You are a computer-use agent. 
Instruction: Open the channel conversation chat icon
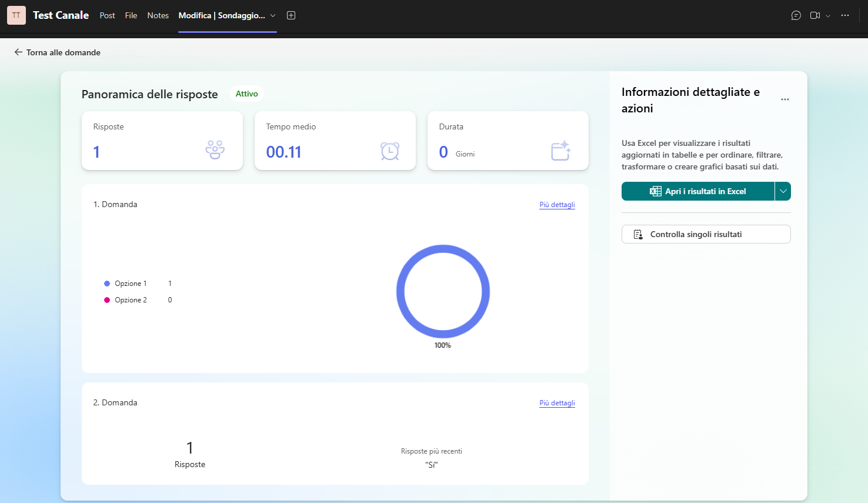pos(796,15)
